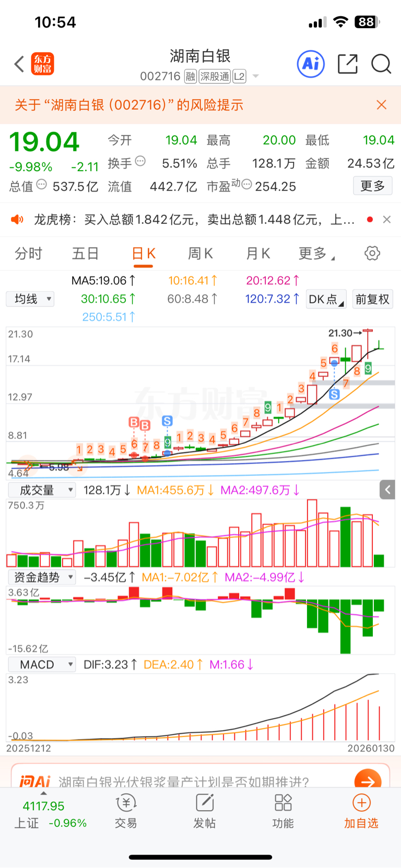The image size is (401, 868).
Task: Tap the first B buy marker
Action: coord(134,422)
